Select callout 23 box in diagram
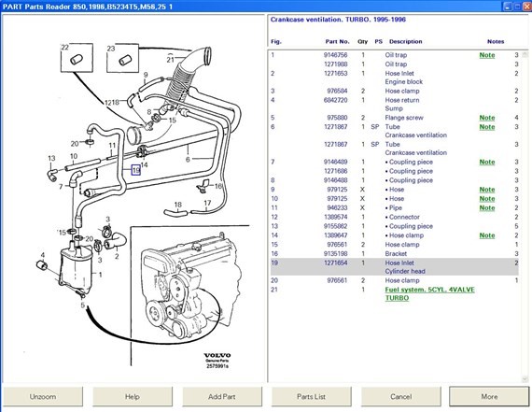This screenshot has height=412, width=532. pyautogui.click(x=123, y=58)
